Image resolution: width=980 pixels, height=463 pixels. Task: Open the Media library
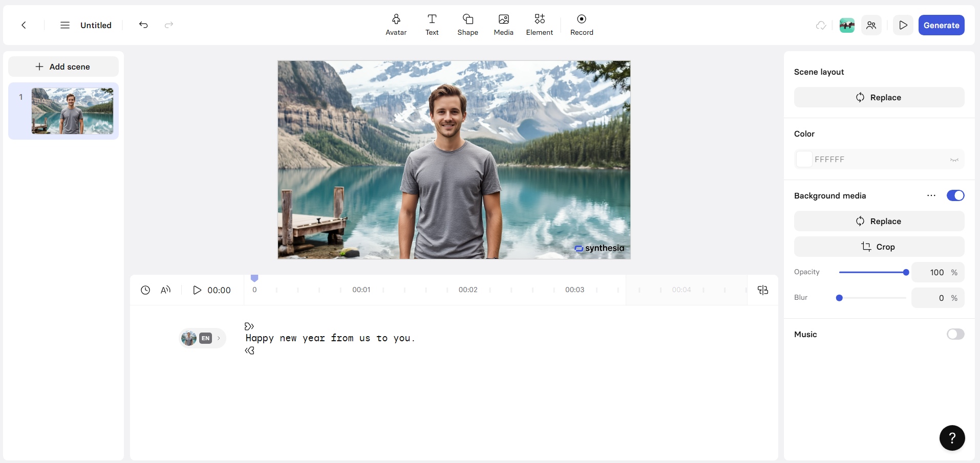click(504, 25)
